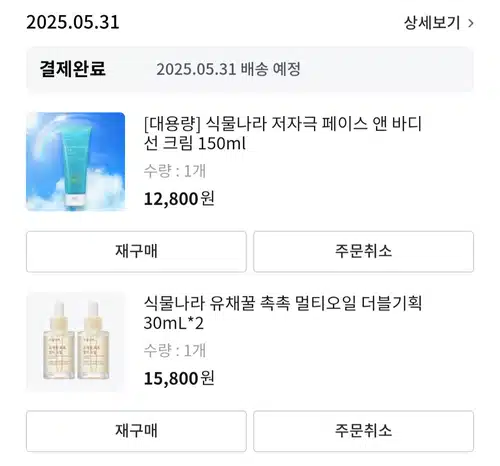Click the right oil bottle in the product image
This screenshot has height=466, width=500.
click(93, 341)
